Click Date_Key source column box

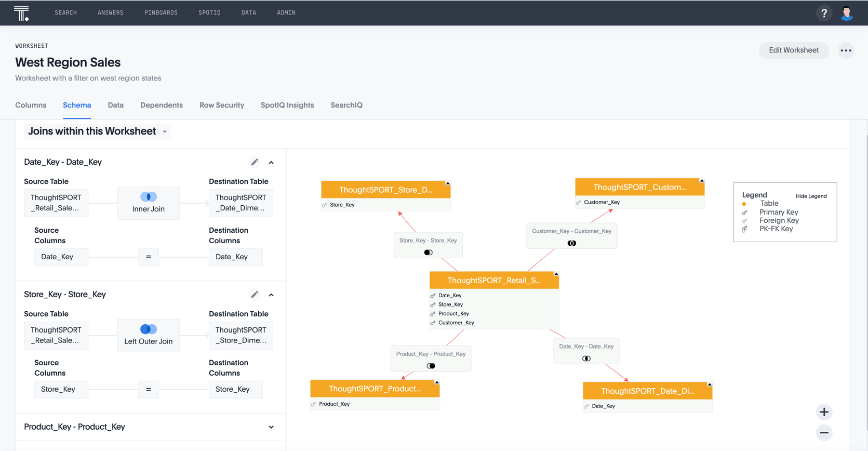point(61,257)
